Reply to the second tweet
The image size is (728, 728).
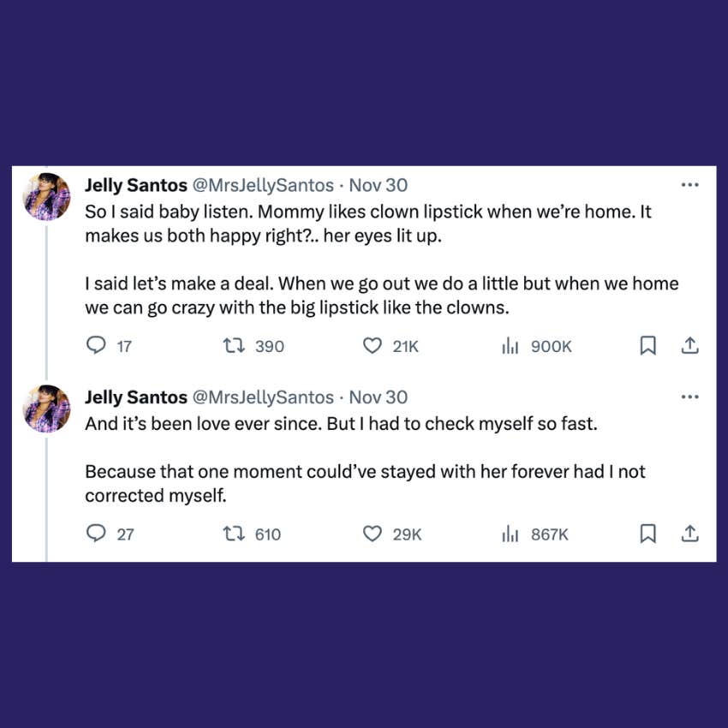[x=95, y=533]
